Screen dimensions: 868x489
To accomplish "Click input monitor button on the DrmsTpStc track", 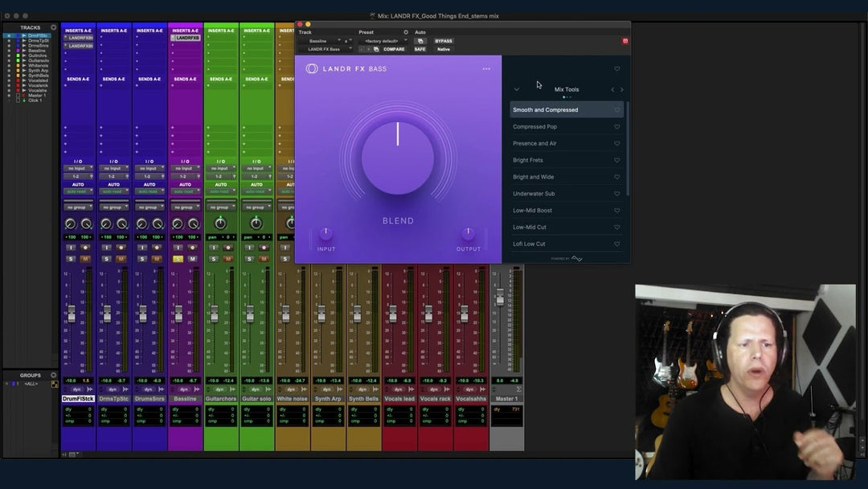I will [x=107, y=248].
